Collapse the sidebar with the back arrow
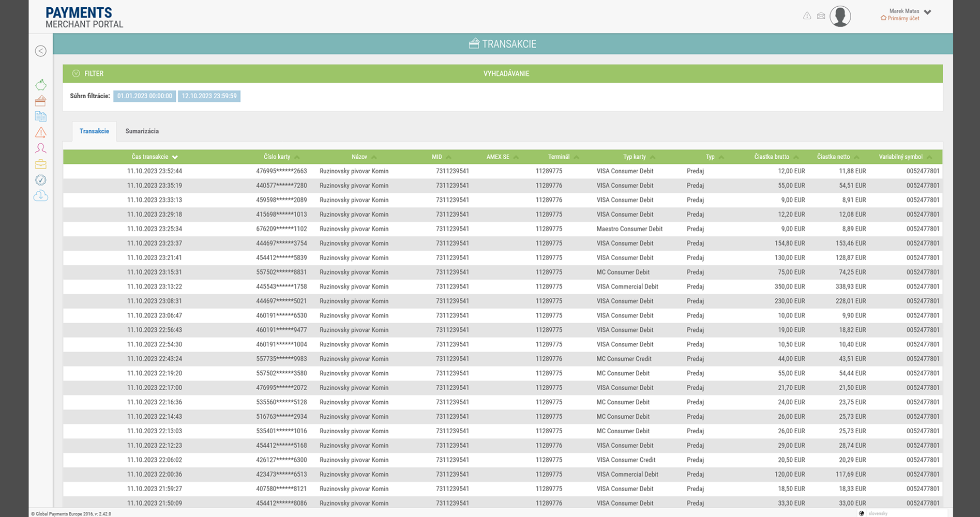This screenshot has width=980, height=517. tap(41, 51)
